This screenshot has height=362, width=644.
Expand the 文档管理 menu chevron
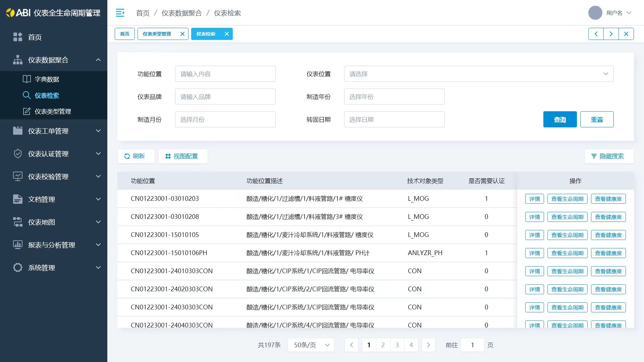(98, 199)
